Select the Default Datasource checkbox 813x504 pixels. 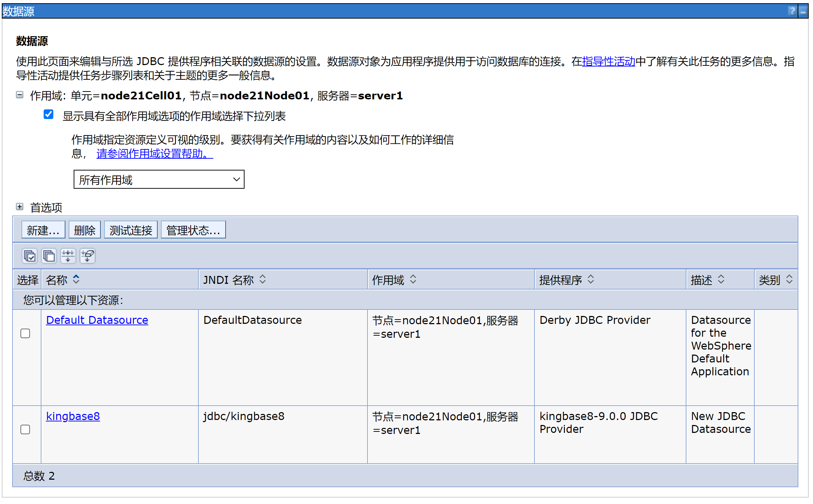coord(25,333)
